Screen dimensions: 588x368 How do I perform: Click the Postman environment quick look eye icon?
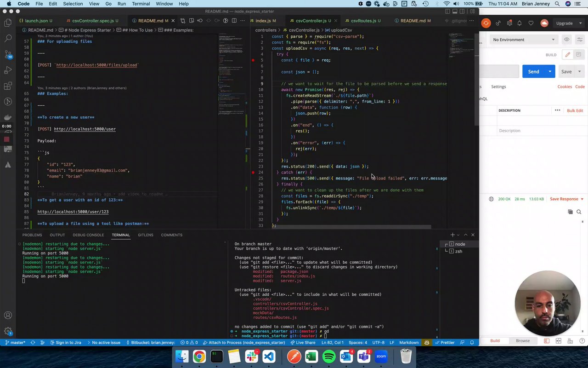pyautogui.click(x=567, y=40)
